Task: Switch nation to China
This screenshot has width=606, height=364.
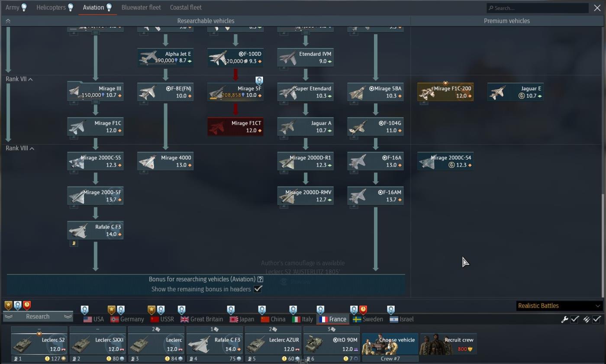Action: (273, 319)
